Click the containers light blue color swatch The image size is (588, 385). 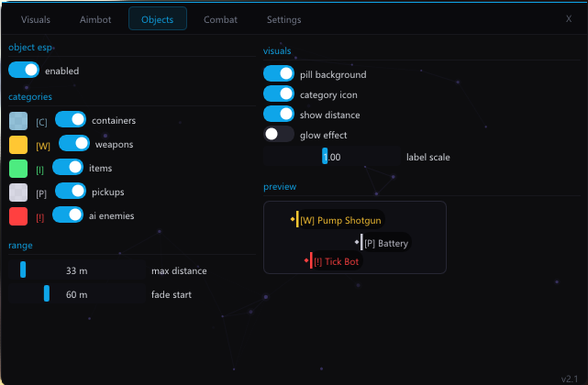17,120
